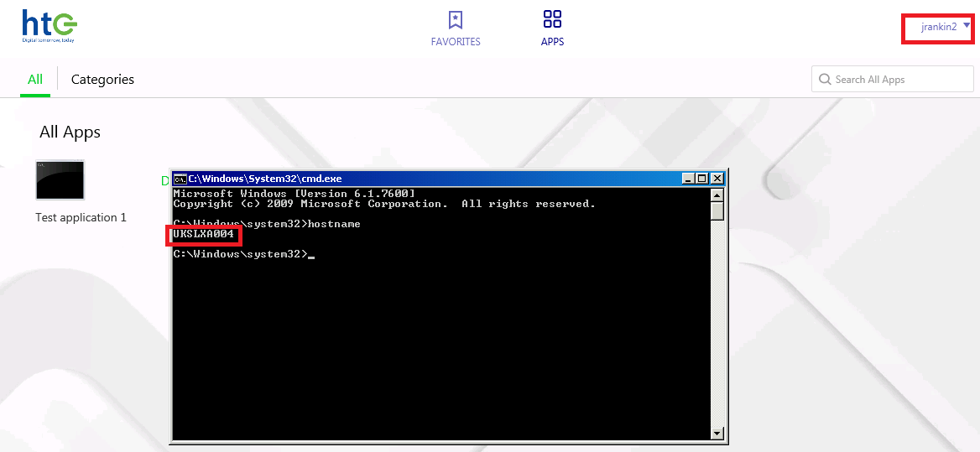The width and height of the screenshot is (980, 452).
Task: Close the cmd.exe window
Action: tap(717, 179)
